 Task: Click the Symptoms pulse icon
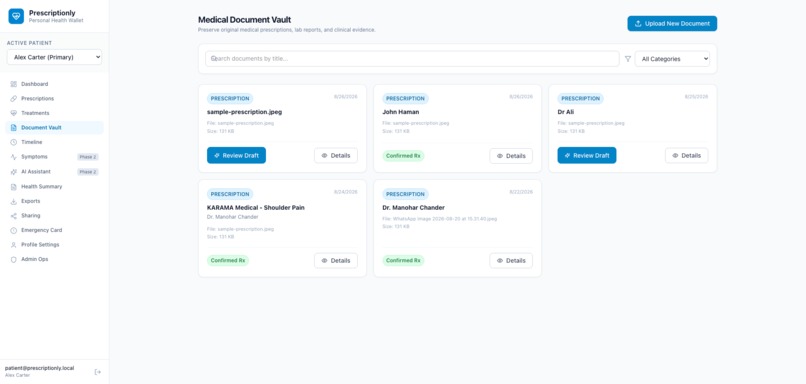pyautogui.click(x=13, y=157)
